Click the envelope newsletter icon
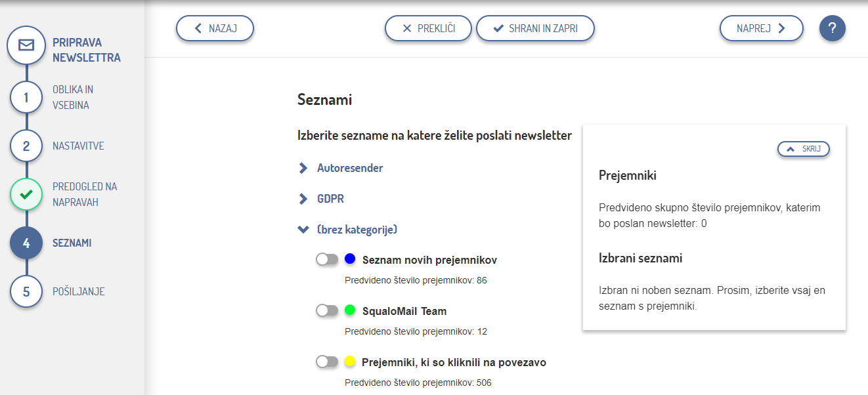868x395 pixels. tap(26, 45)
